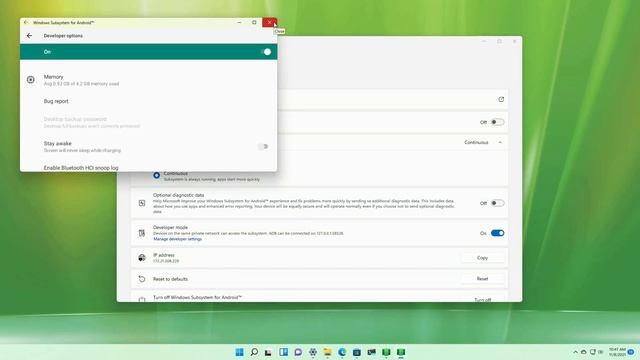Maximize the Developer options window
The image size is (640, 360).
254,22
